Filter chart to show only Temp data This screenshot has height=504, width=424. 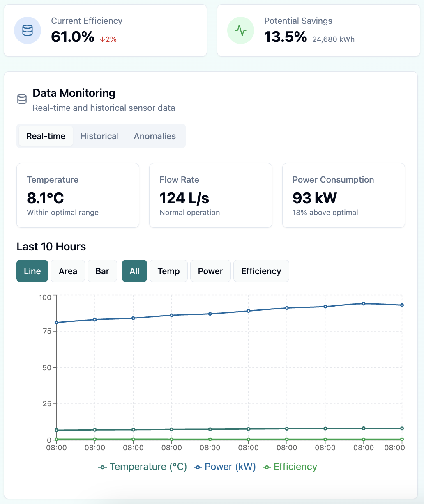coord(168,271)
